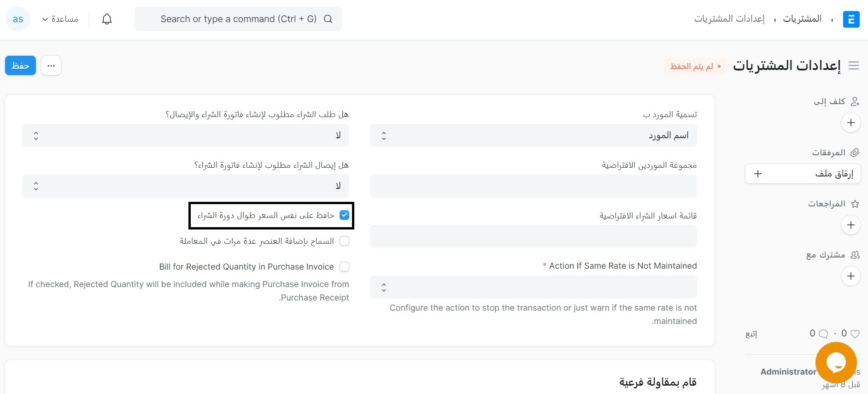Click the قام بمقاولة فرعية section heading
The image size is (868, 394).
coord(657,382)
